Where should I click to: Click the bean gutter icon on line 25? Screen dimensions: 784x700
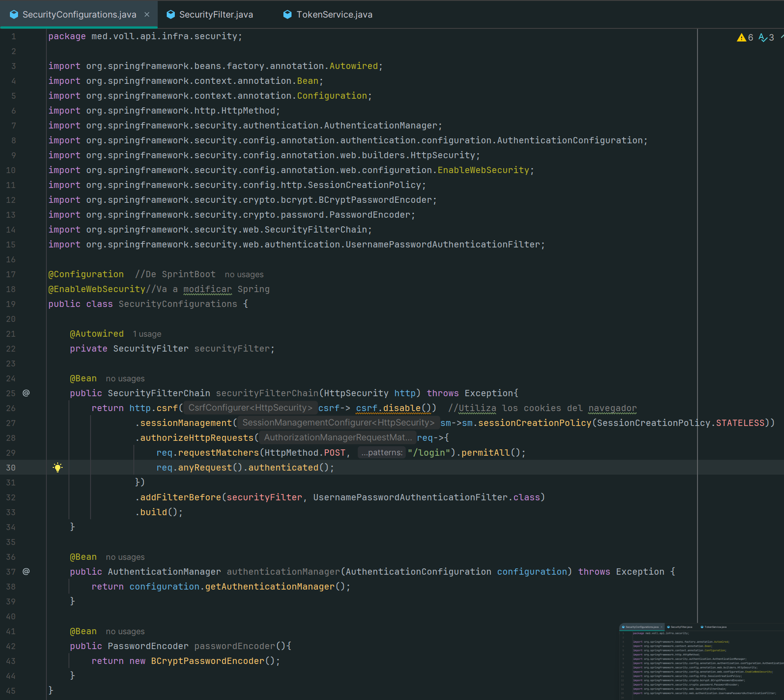pyautogui.click(x=26, y=393)
